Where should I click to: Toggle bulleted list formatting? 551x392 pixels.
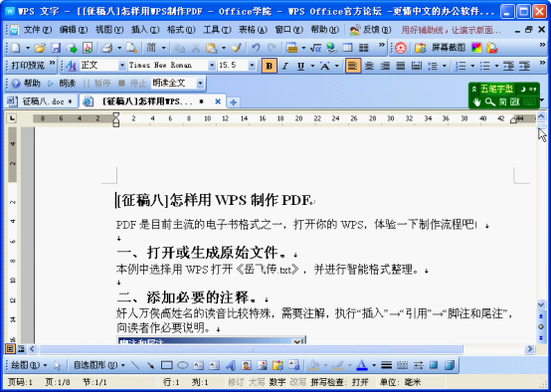485,66
